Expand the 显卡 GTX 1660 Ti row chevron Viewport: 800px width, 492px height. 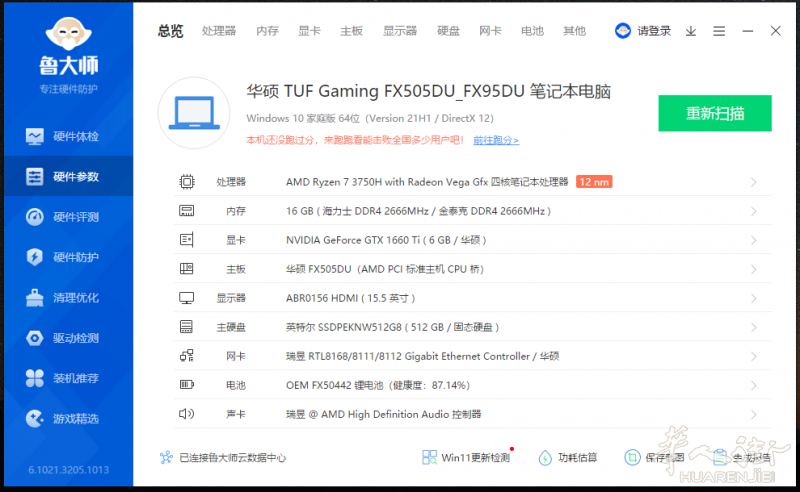[754, 240]
